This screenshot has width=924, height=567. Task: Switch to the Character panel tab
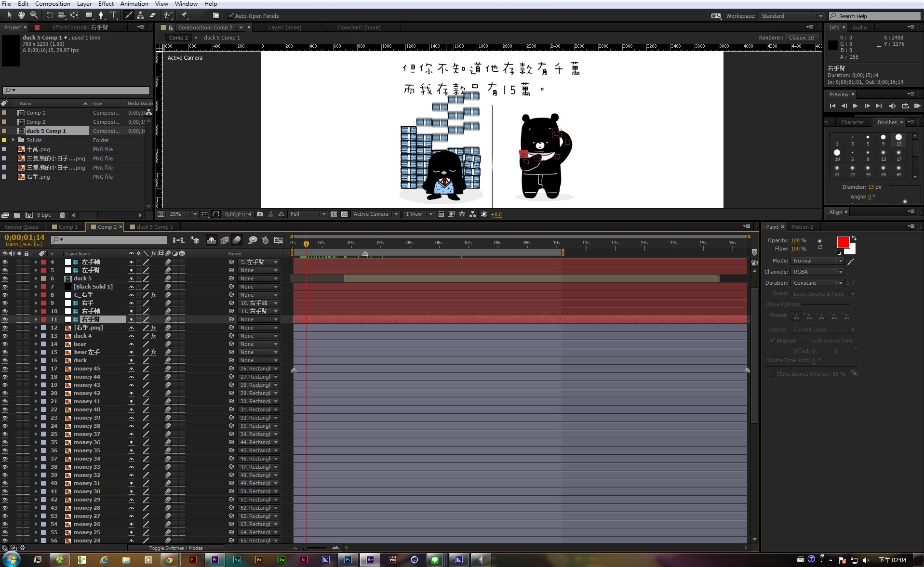point(852,122)
